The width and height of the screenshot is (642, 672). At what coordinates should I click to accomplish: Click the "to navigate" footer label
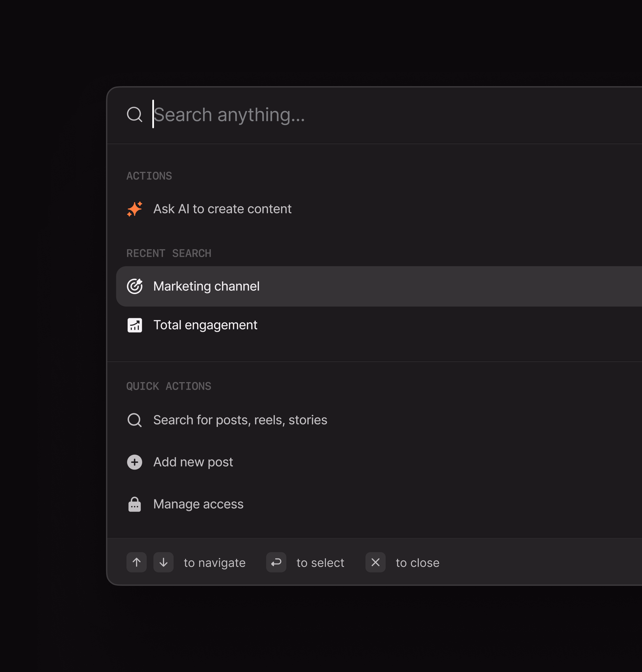pos(215,563)
